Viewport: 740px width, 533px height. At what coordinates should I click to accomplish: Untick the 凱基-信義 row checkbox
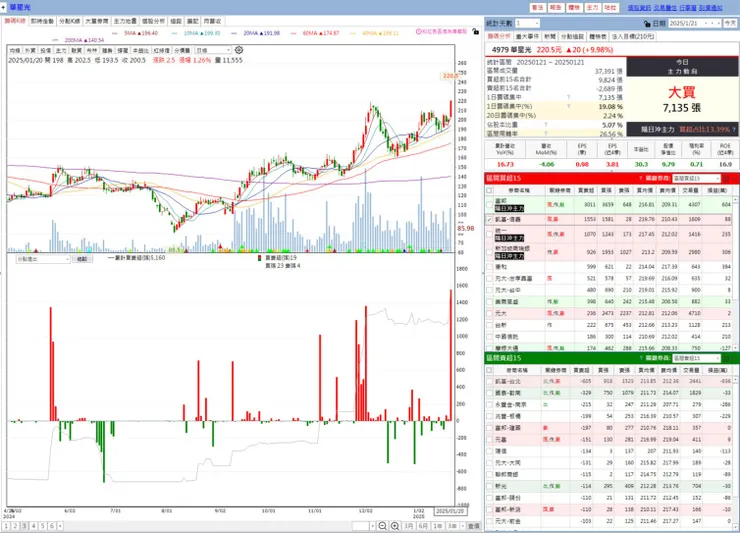[489, 220]
